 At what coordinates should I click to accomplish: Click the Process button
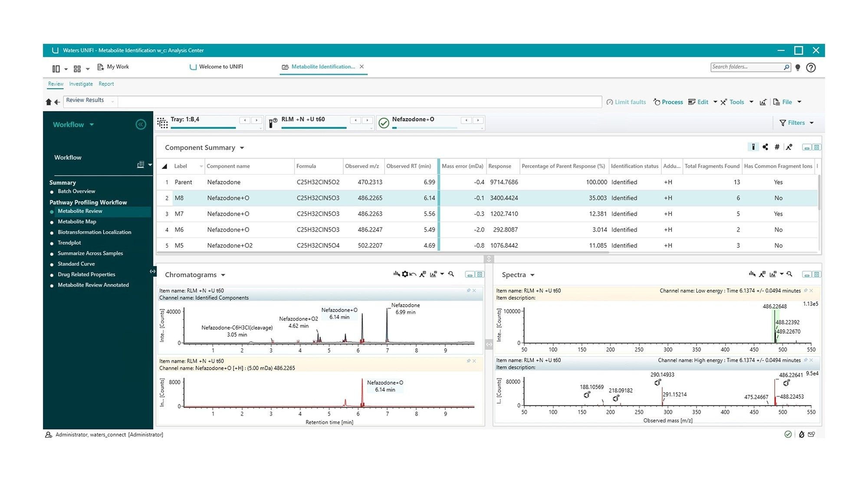(668, 102)
